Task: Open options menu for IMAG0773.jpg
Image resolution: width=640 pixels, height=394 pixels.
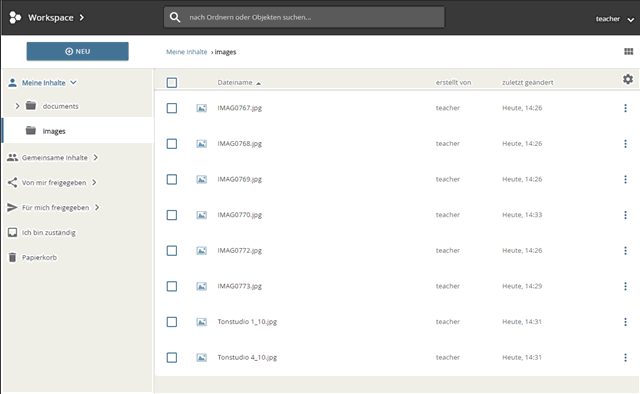Action: tap(625, 286)
